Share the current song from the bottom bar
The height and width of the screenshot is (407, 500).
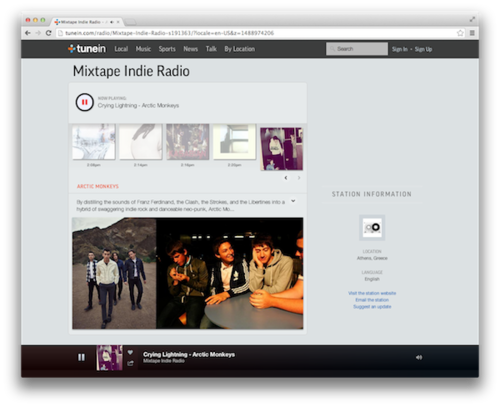[130, 363]
